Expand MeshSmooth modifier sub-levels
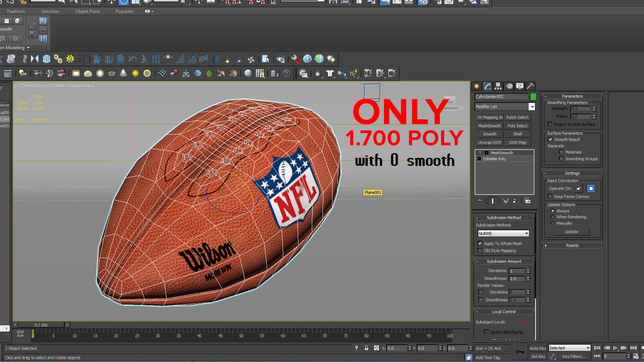644x362 pixels. [486, 153]
